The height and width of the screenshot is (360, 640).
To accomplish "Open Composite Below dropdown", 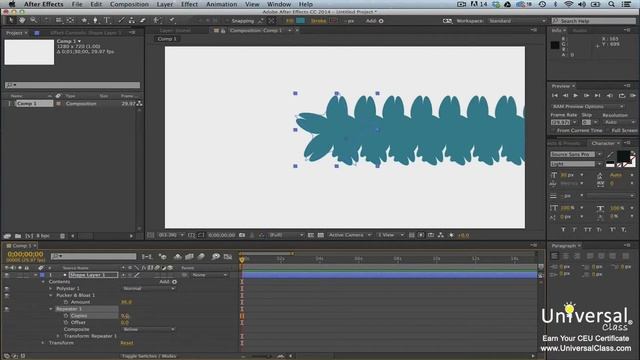I will (x=149, y=329).
